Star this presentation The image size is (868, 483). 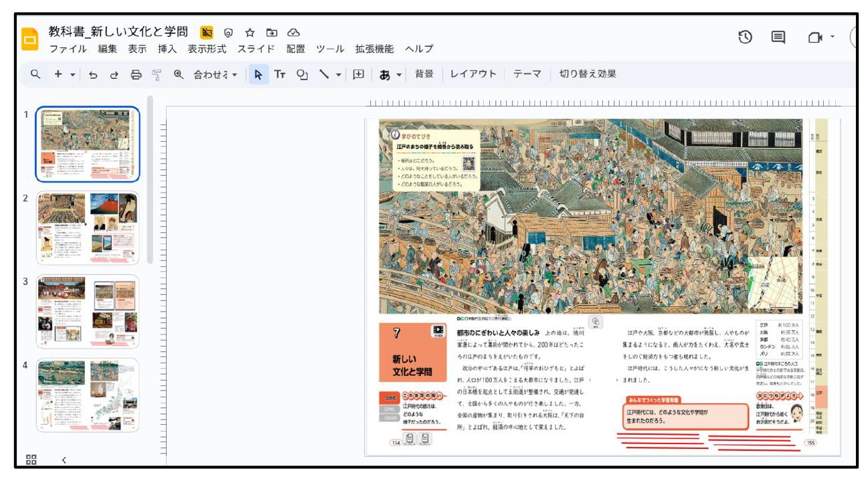250,32
